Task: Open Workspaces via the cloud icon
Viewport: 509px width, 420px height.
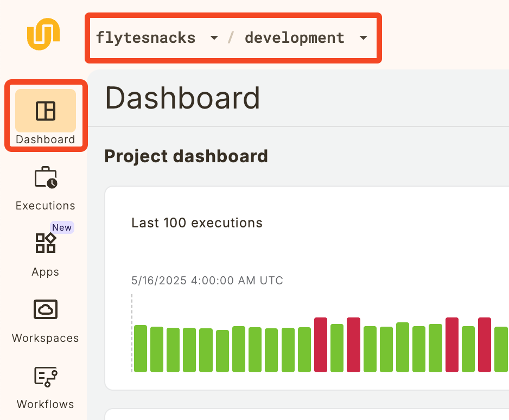Action: point(46,309)
